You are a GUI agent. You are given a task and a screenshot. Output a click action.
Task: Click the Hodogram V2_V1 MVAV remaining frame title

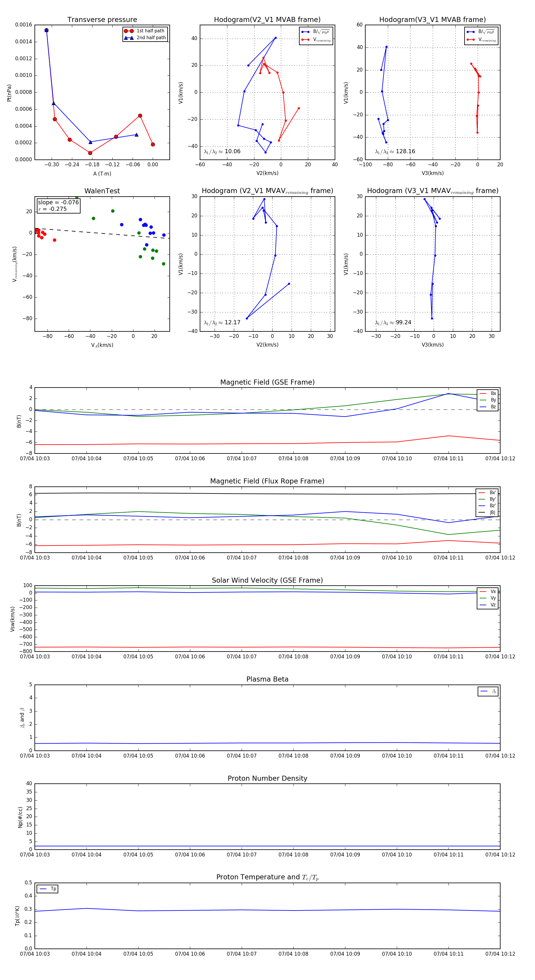[x=267, y=191]
